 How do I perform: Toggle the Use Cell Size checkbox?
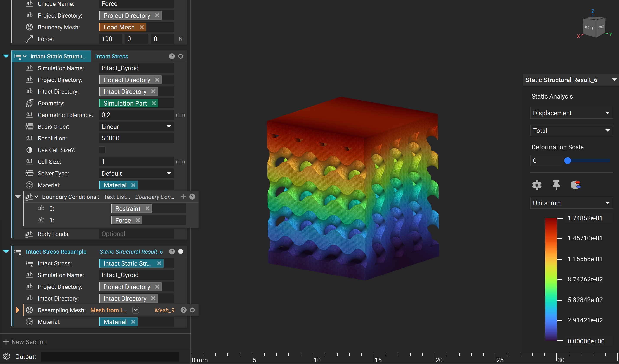[x=102, y=150]
